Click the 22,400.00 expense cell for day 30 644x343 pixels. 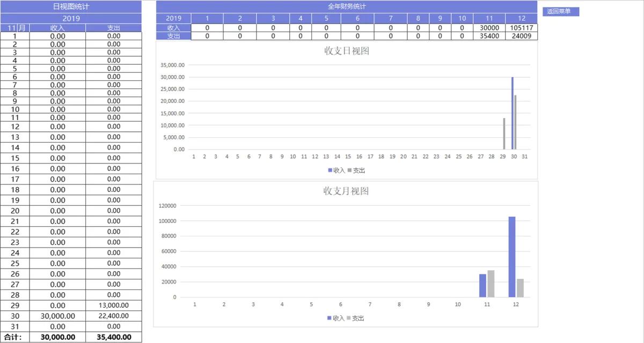(114, 316)
